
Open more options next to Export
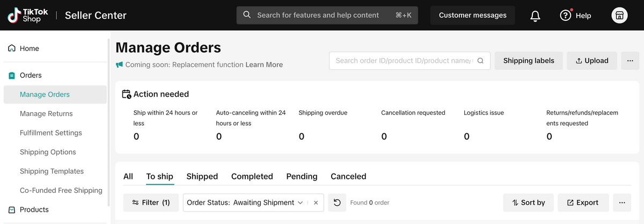tap(622, 203)
